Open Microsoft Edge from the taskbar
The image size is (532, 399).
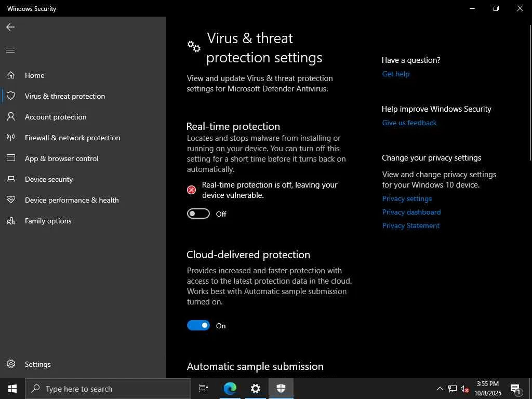[230, 389]
